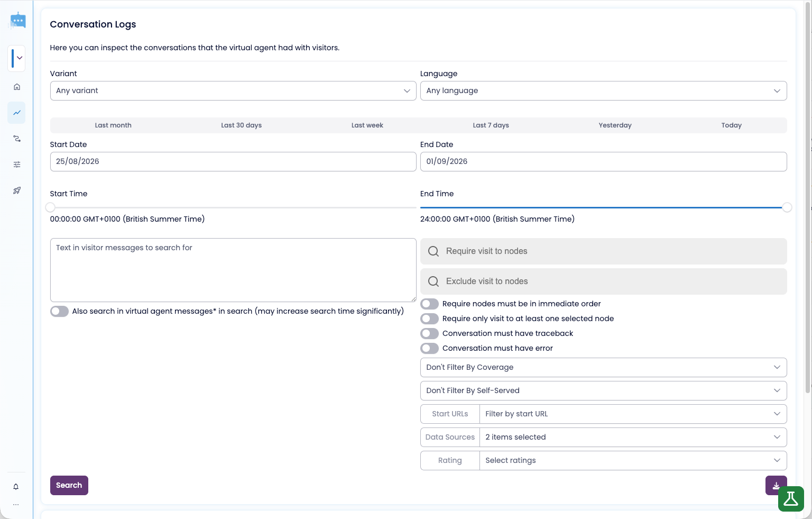The height and width of the screenshot is (519, 812).
Task: Open the Language dropdown
Action: click(603, 90)
